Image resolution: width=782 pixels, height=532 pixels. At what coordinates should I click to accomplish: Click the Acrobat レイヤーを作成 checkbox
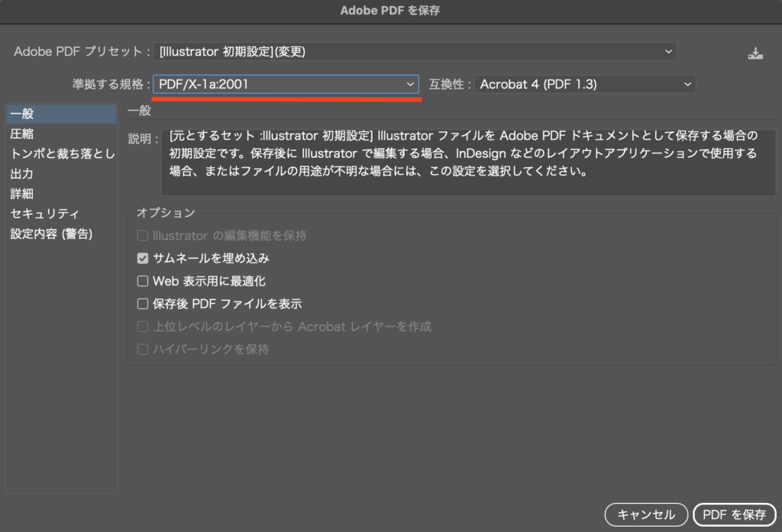[142, 326]
